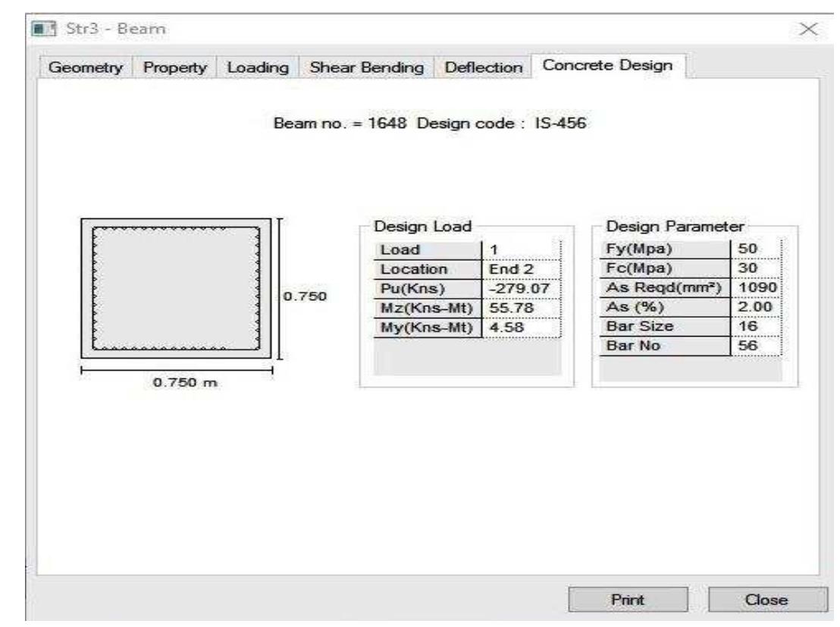Click the Bar No value '56'
The width and height of the screenshot is (840, 627).
pyautogui.click(x=756, y=346)
